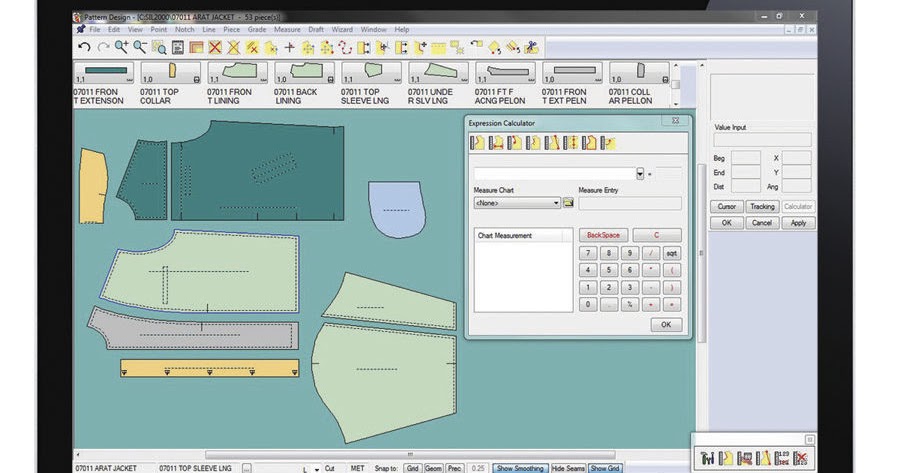Toggle the Show Grid option
Viewport: 900px width, 473px height.
click(x=604, y=468)
